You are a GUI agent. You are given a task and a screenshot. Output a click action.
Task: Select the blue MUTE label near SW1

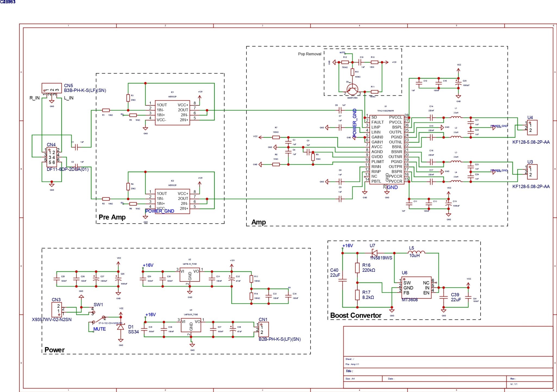point(100,329)
